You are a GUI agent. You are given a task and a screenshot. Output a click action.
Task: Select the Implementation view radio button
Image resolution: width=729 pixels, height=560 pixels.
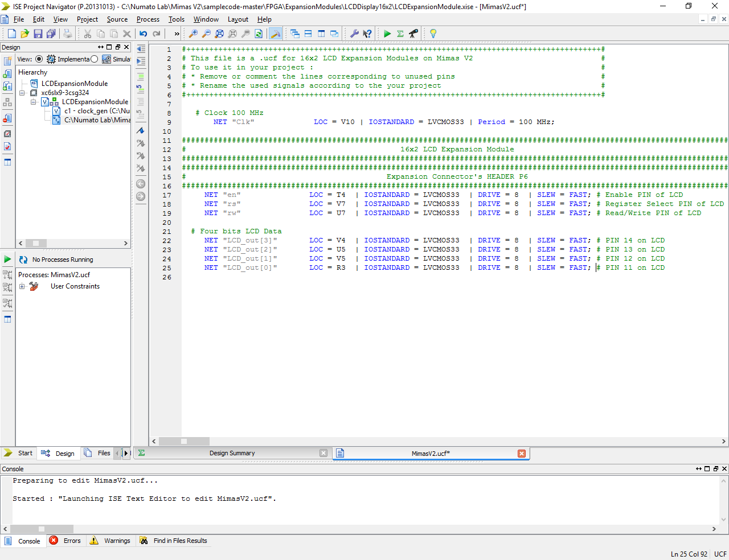(39, 59)
